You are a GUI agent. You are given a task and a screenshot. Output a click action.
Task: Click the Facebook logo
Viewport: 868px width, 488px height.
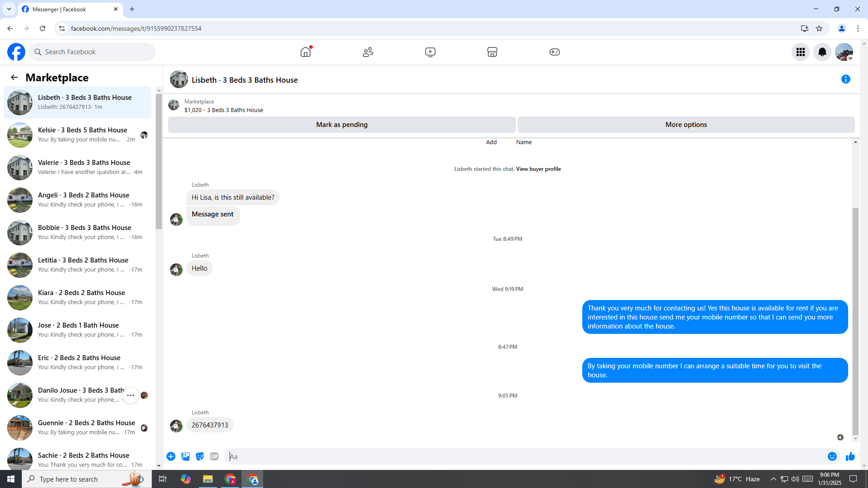[x=16, y=52]
